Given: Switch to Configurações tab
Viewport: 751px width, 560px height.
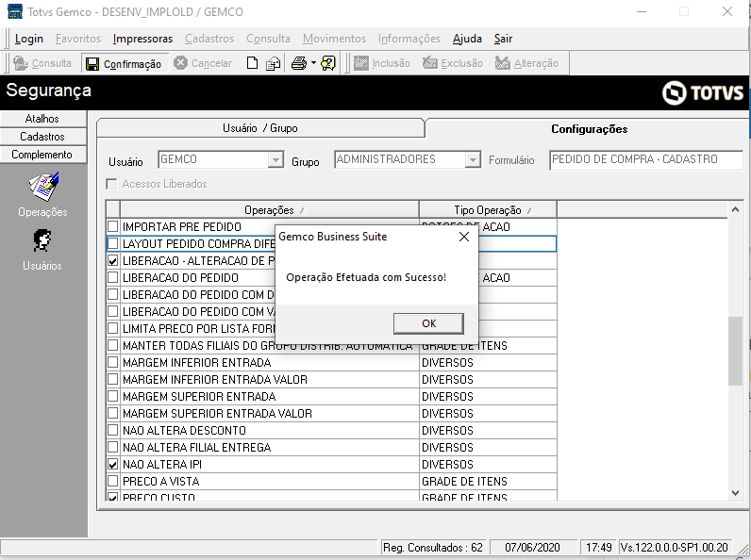Looking at the screenshot, I should click(589, 129).
